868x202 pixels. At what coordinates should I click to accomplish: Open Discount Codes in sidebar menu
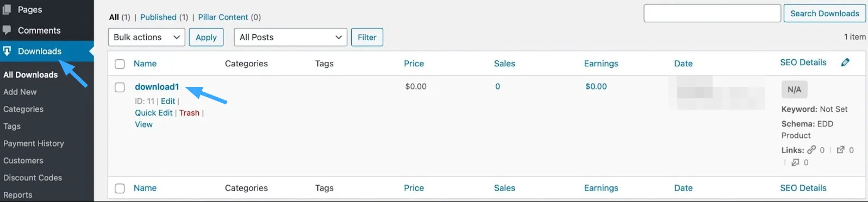(x=33, y=178)
